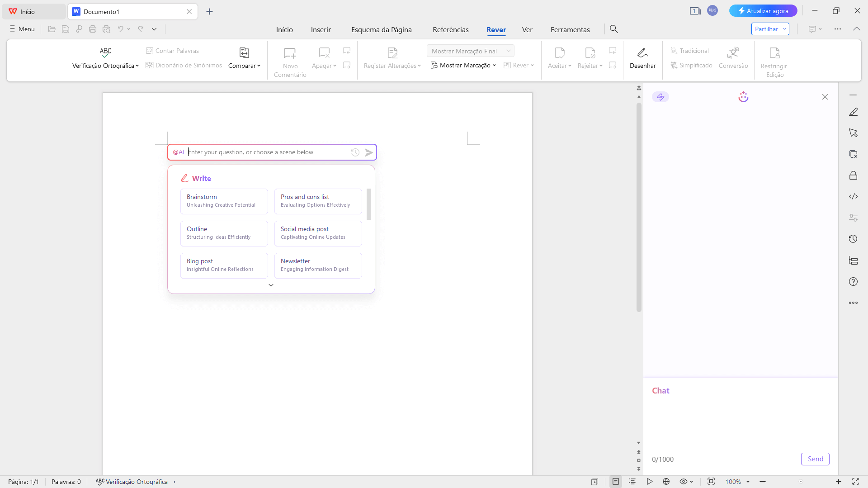
Task: Switch conversion to Simplificado
Action: (x=691, y=65)
